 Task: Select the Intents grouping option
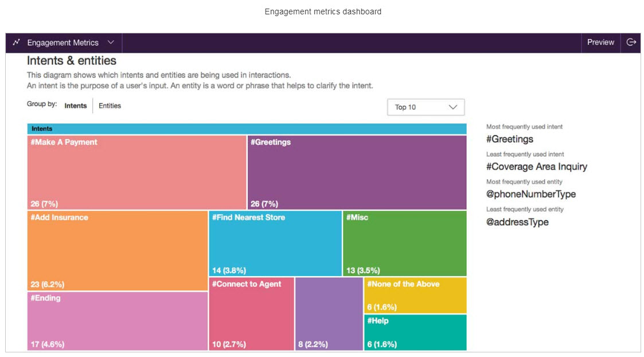(76, 106)
